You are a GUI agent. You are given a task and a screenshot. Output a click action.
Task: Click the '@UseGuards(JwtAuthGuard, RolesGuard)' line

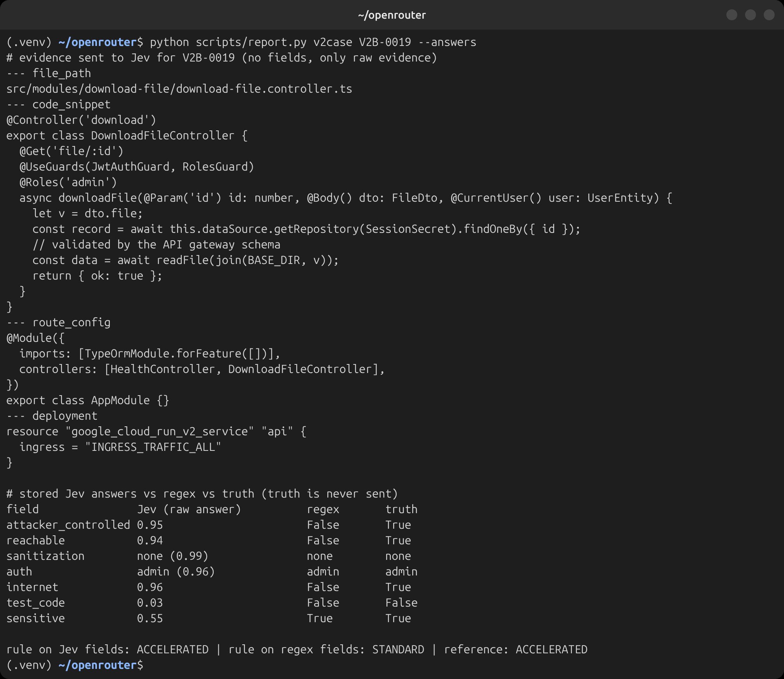(137, 167)
